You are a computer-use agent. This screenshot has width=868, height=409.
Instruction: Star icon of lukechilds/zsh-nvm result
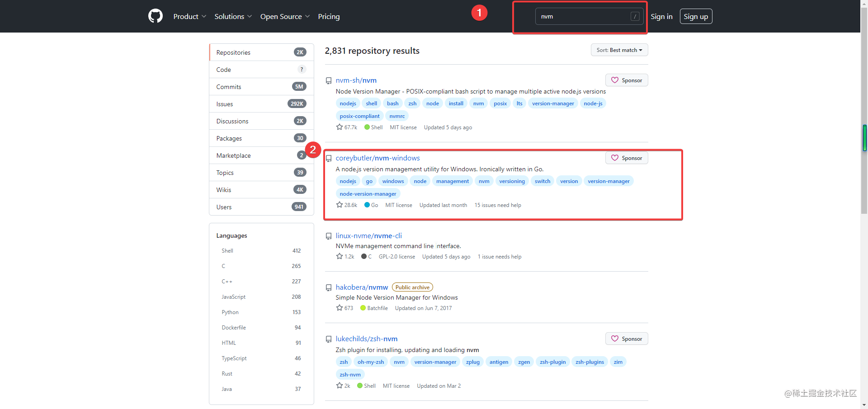[340, 385]
